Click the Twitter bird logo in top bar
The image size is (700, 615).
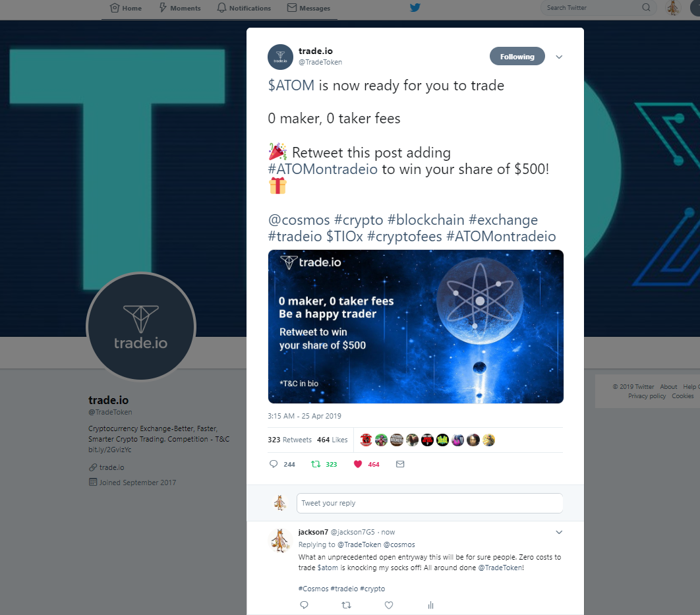pyautogui.click(x=415, y=8)
